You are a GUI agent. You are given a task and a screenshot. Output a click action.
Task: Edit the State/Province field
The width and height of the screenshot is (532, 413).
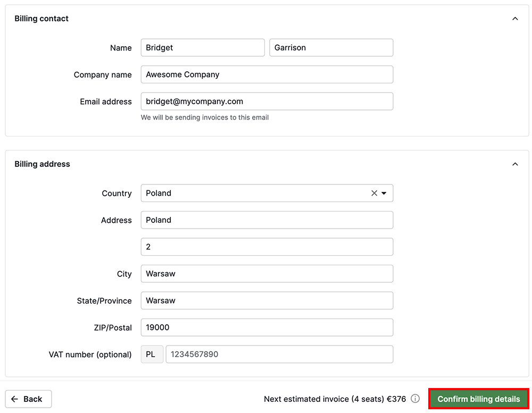pyautogui.click(x=267, y=301)
